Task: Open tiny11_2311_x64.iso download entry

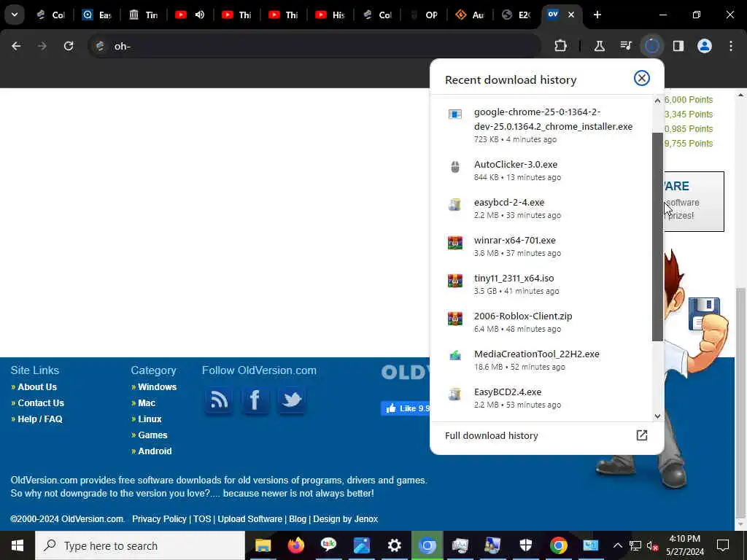Action: click(541, 284)
